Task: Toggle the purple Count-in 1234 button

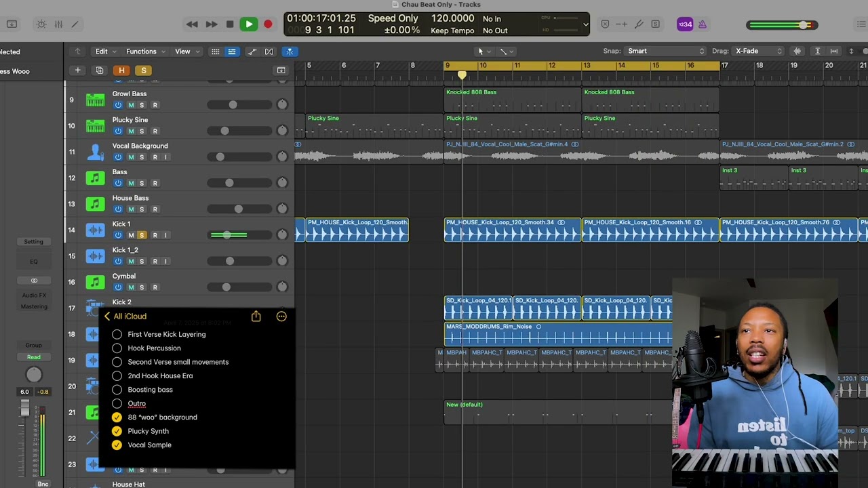Action: click(685, 24)
